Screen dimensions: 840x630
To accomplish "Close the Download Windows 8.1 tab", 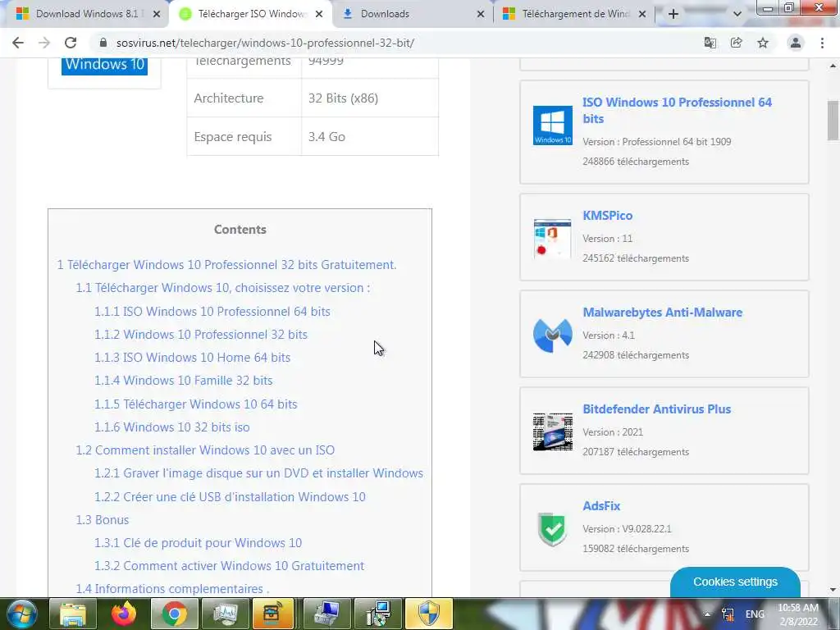I will [x=157, y=14].
